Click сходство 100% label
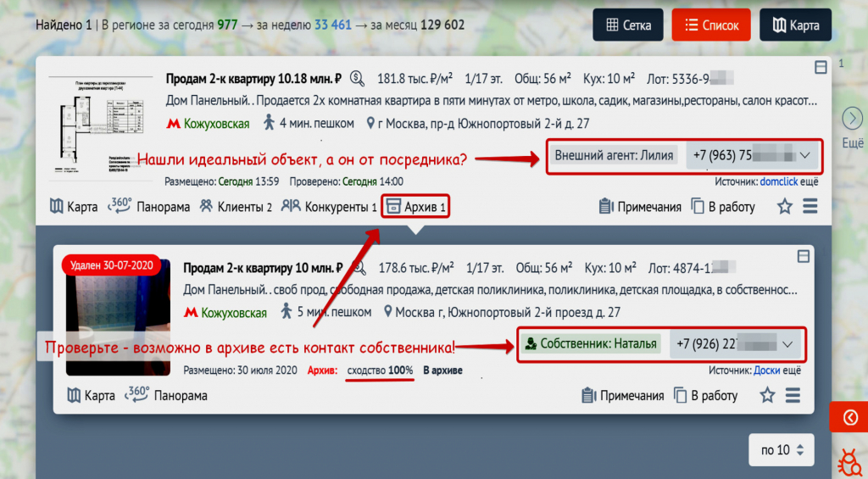Image resolution: width=868 pixels, height=479 pixels. point(381,370)
